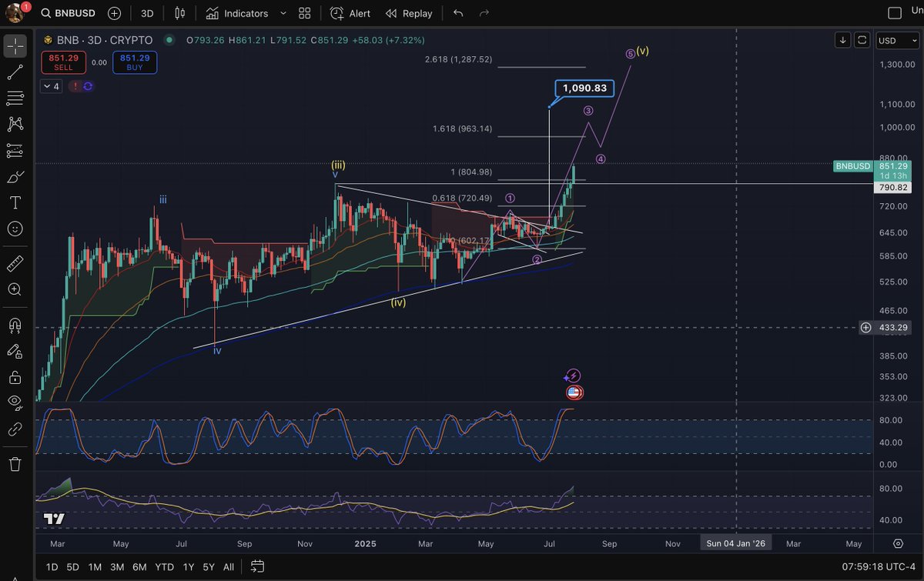Switch to the All date range
The width and height of the screenshot is (924, 581).
point(229,567)
